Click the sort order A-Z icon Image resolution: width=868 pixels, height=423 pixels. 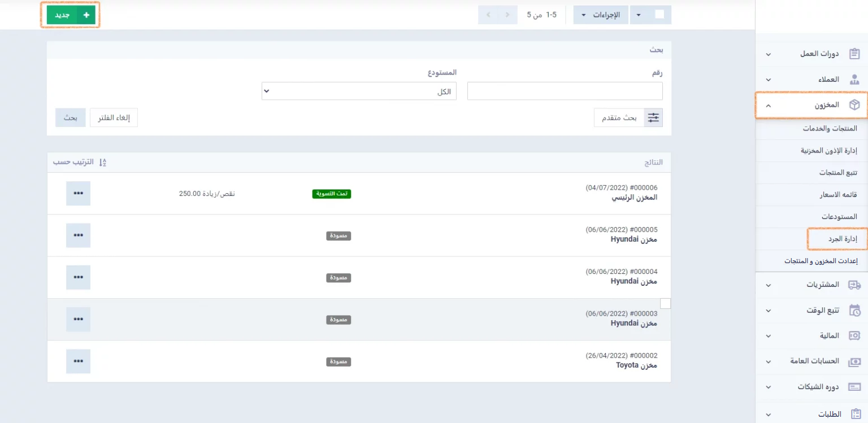(102, 162)
